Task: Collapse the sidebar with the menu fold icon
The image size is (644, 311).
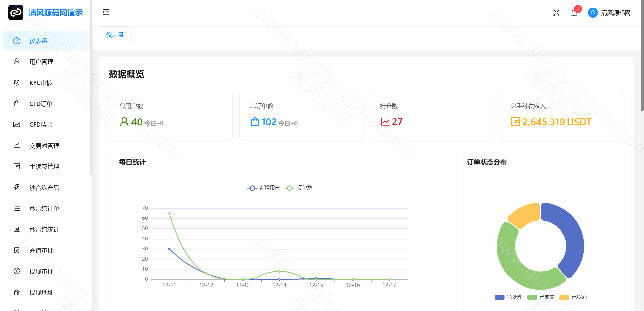Action: pyautogui.click(x=106, y=12)
